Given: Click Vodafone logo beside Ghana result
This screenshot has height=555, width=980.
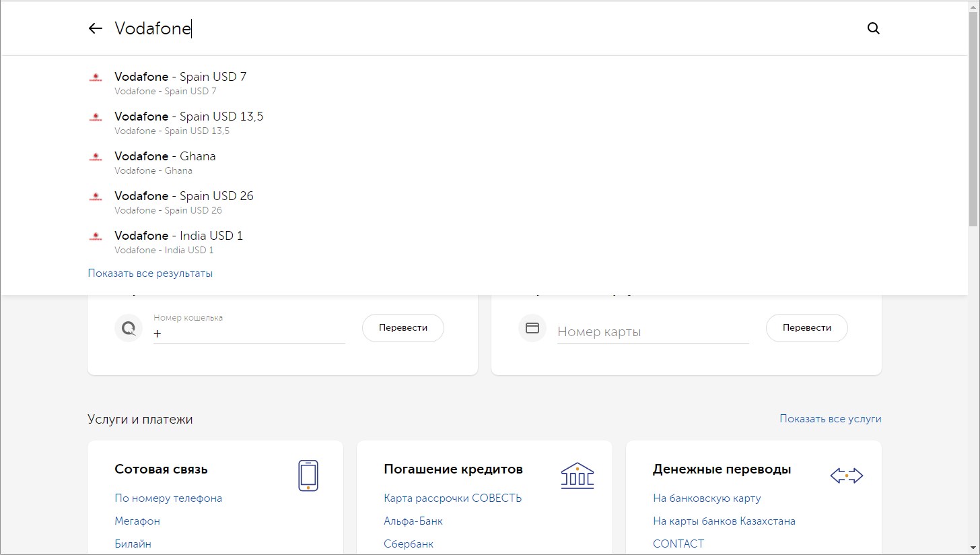Looking at the screenshot, I should click(96, 157).
